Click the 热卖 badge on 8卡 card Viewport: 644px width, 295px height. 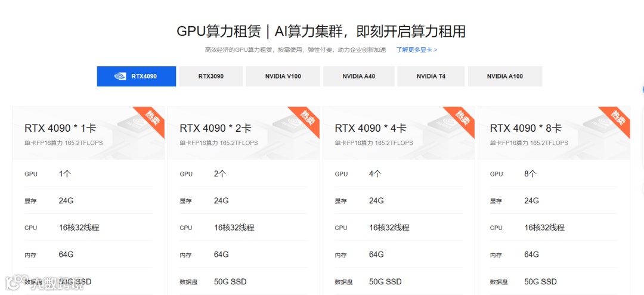click(617, 119)
